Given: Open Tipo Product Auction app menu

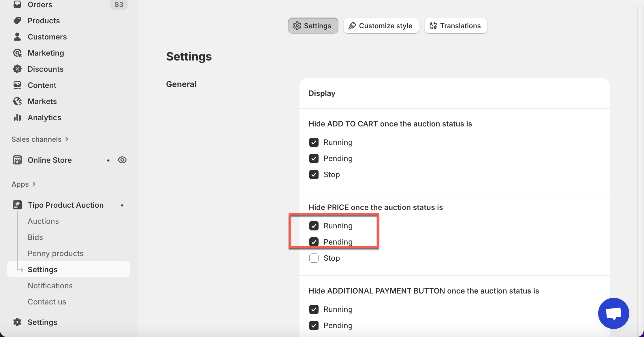Looking at the screenshot, I should click(65, 205).
